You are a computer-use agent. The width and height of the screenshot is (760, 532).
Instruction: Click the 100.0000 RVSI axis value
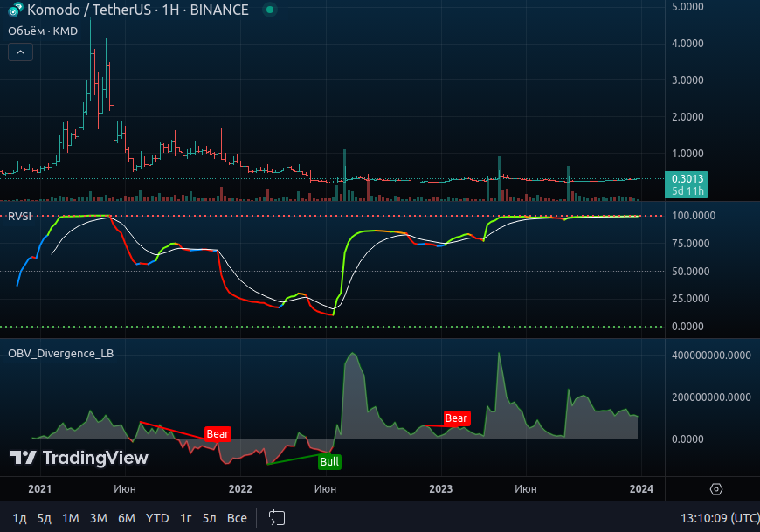pyautogui.click(x=693, y=216)
